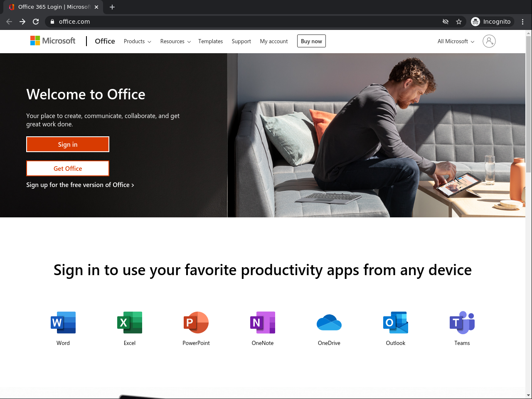
Task: Click the third-party cookies blocked eye icon
Action: [446, 22]
